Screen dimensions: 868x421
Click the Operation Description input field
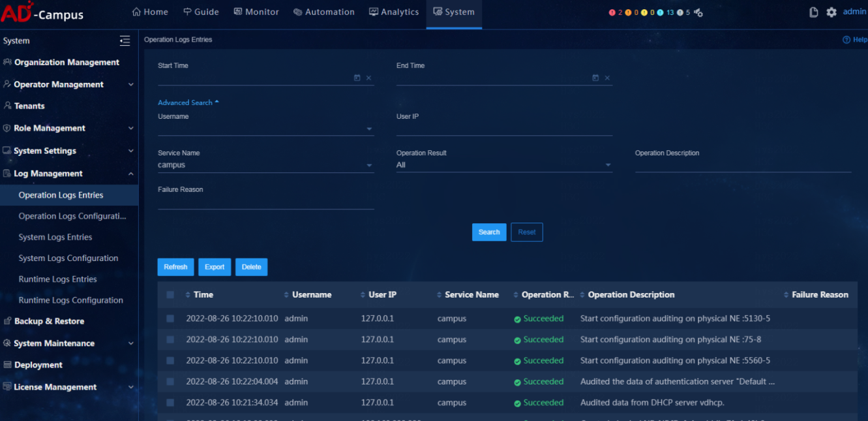[x=743, y=165]
